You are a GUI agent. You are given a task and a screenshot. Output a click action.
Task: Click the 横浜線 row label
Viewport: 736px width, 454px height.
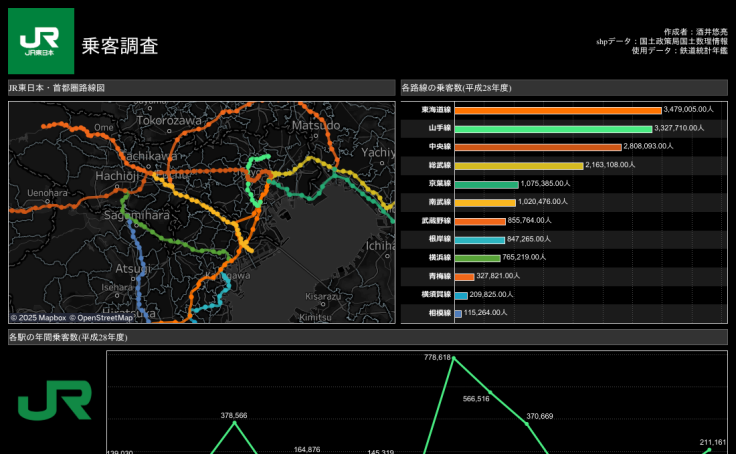427,258
